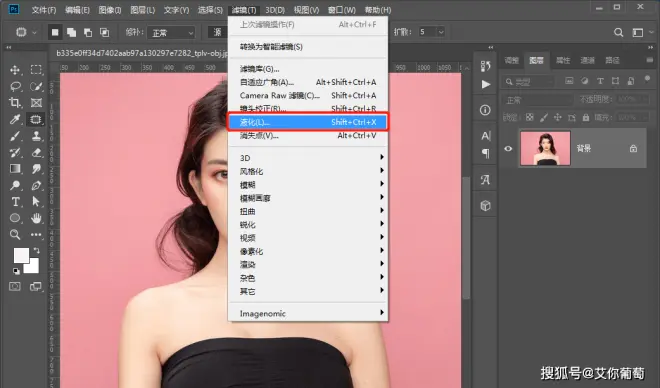Select the History Brush tool
660x388 pixels.
tap(15, 152)
